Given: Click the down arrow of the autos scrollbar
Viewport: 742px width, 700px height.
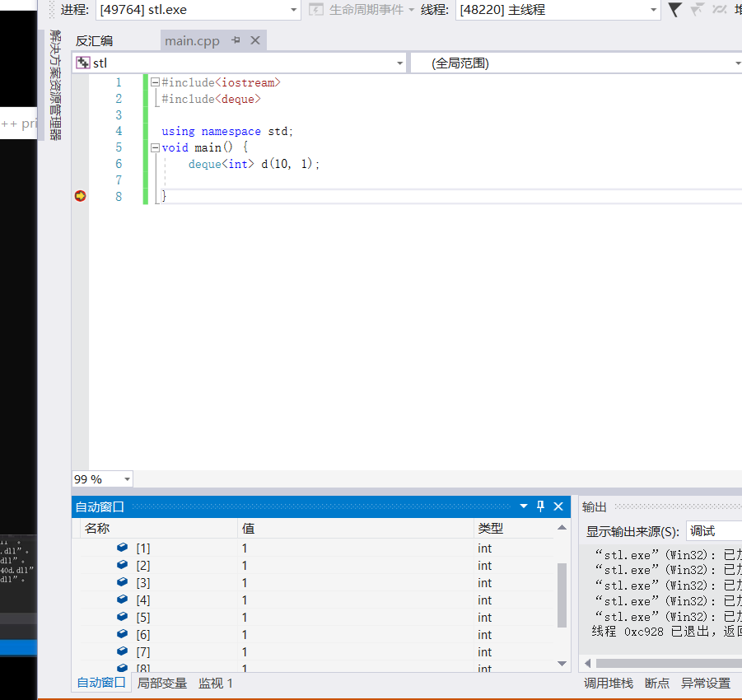Looking at the screenshot, I should pyautogui.click(x=562, y=664).
